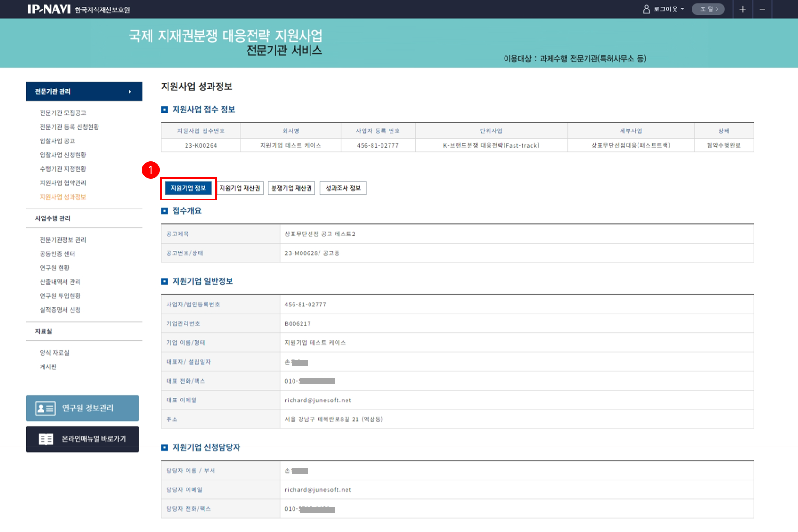798x532 pixels.
Task: Open the 포털 pill button
Action: (708, 9)
